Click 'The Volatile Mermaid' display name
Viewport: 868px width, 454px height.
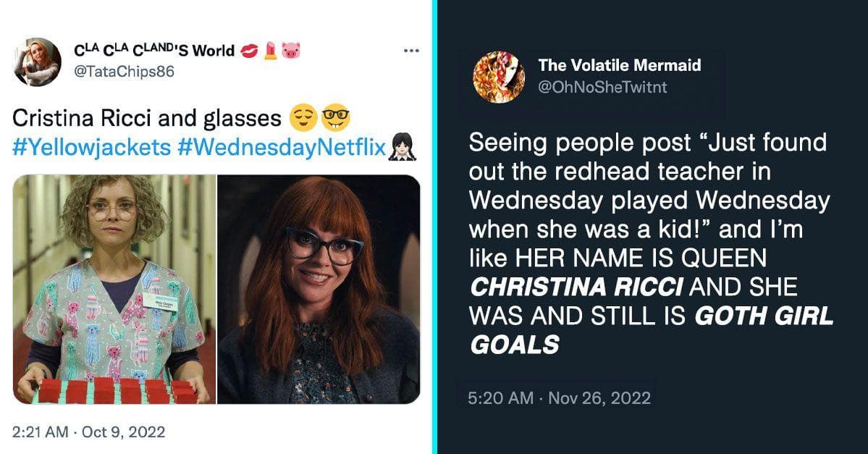point(620,65)
